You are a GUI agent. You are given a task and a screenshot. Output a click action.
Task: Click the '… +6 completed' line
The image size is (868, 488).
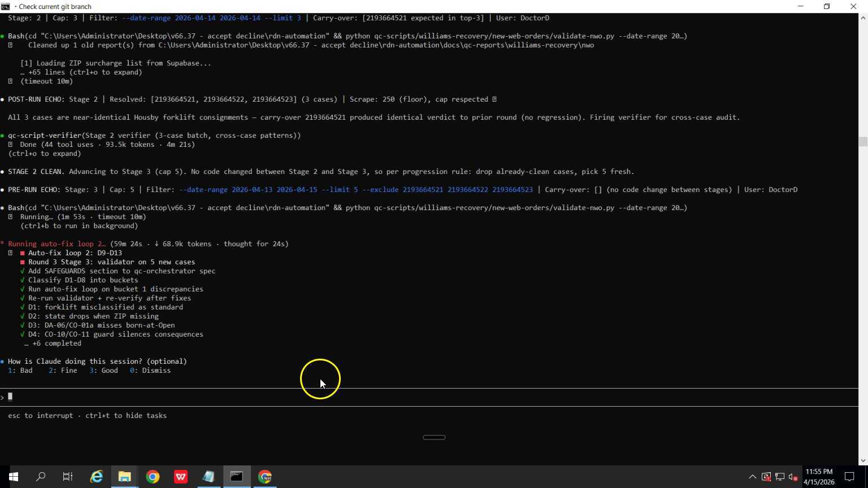point(53,343)
